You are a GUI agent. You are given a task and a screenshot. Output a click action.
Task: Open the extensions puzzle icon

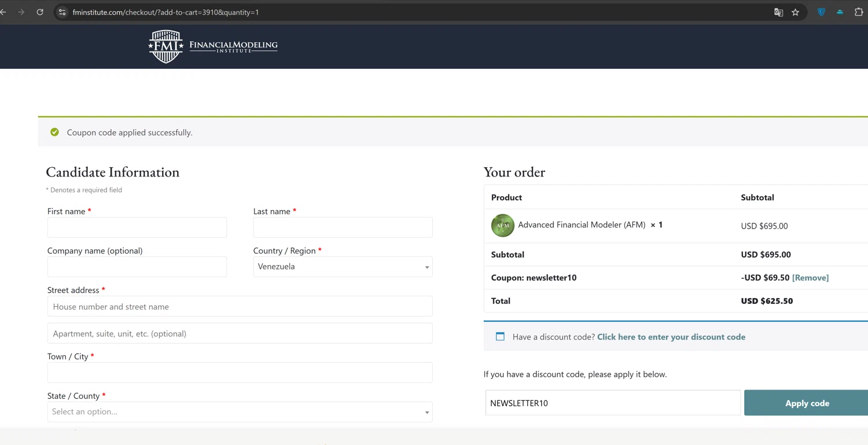click(859, 12)
